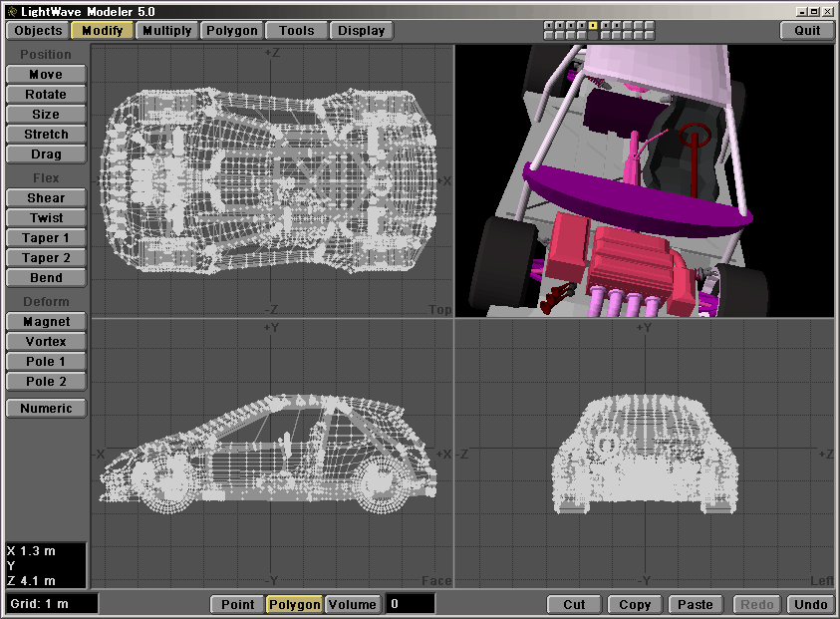Select the first foreground layer button
The width and height of the screenshot is (840, 619).
pos(549,25)
